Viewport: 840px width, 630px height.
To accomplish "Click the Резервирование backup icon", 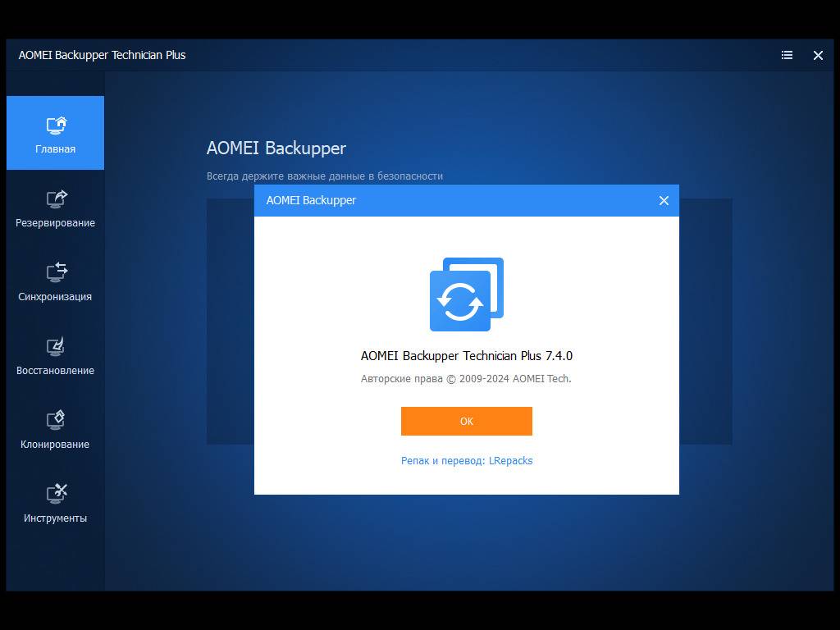I will pyautogui.click(x=56, y=199).
